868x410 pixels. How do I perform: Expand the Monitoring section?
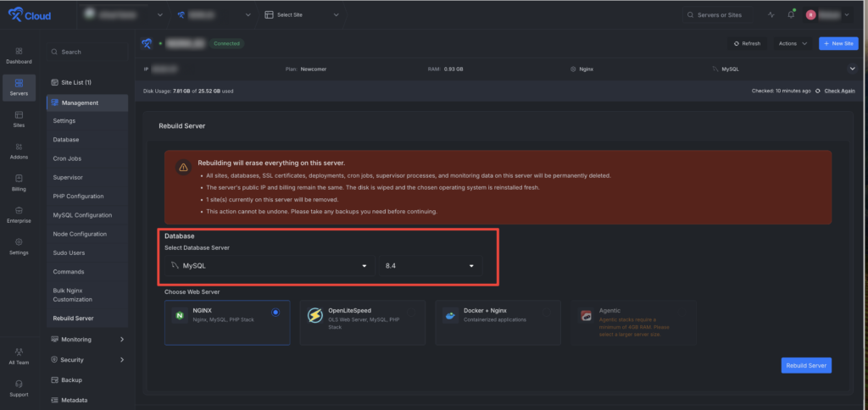tap(122, 339)
